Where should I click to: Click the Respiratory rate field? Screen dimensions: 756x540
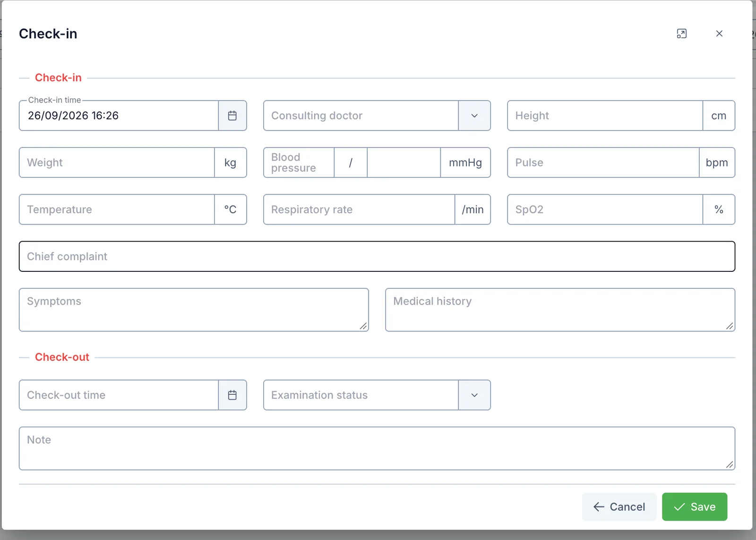[x=360, y=209]
